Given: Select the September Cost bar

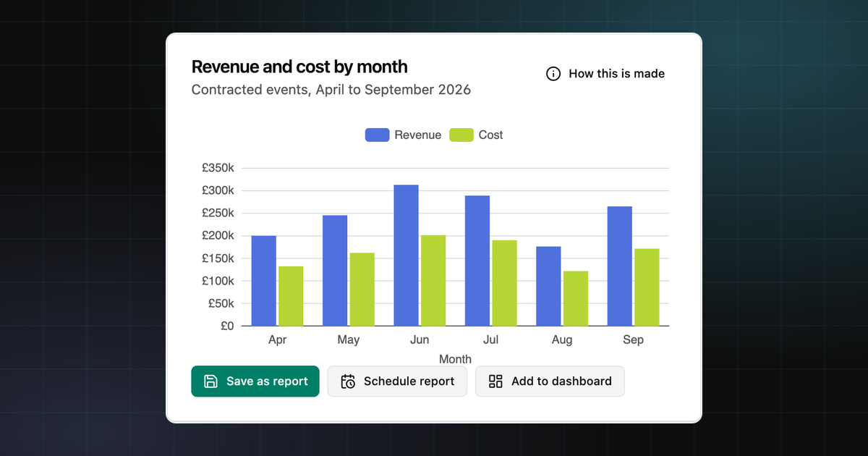Looking at the screenshot, I should point(647,287).
